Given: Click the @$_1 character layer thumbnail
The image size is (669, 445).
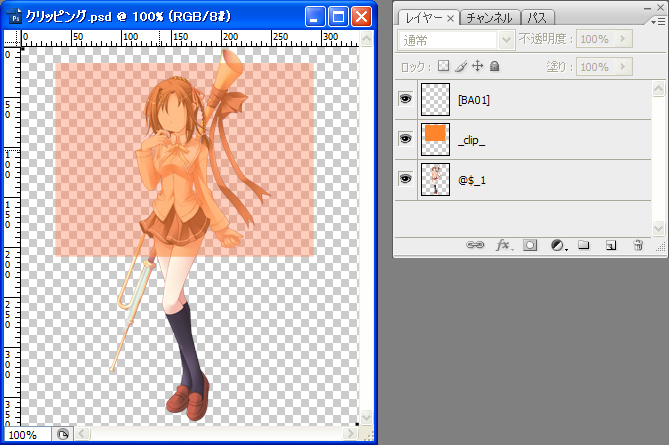Looking at the screenshot, I should [x=435, y=179].
